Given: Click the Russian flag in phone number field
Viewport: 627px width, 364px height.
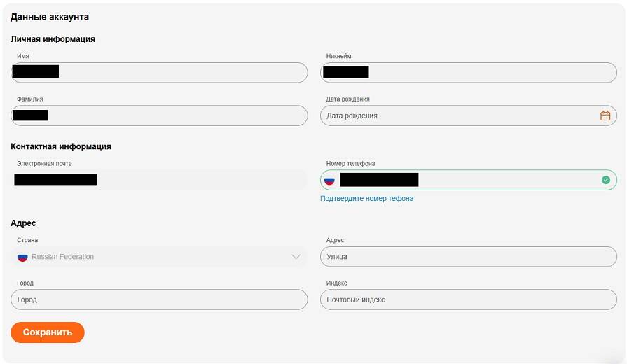Looking at the screenshot, I should coord(329,180).
